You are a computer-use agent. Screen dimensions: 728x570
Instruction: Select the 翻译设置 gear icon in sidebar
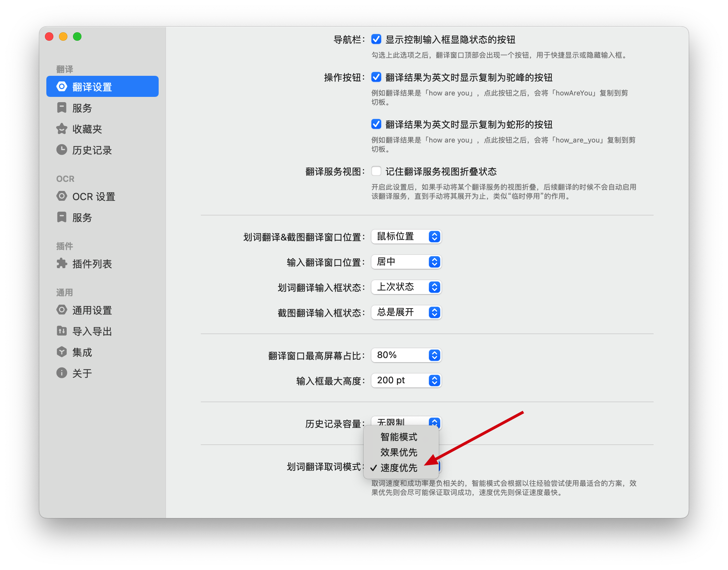pos(61,86)
